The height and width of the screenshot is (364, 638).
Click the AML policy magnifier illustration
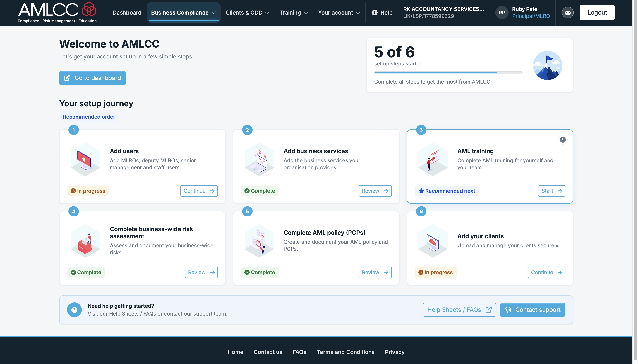click(x=259, y=241)
